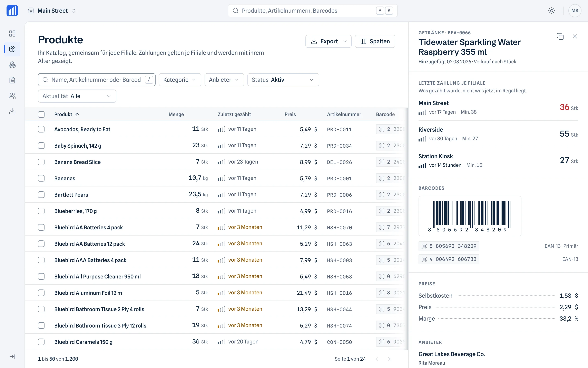The width and height of the screenshot is (588, 368).
Task: Go to previous page with left arrow
Action: tap(377, 359)
